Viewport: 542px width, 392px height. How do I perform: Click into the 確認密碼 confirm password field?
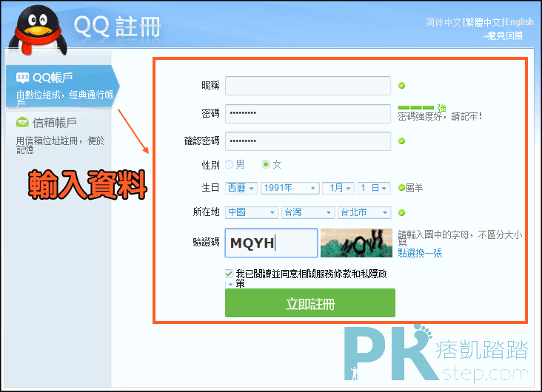click(308, 141)
